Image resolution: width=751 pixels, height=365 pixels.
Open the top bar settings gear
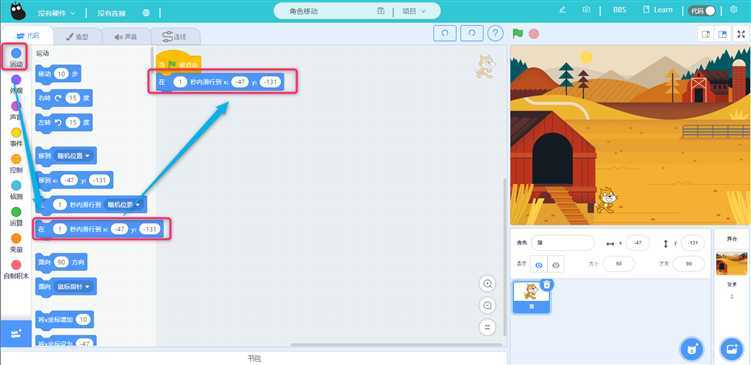click(x=733, y=10)
